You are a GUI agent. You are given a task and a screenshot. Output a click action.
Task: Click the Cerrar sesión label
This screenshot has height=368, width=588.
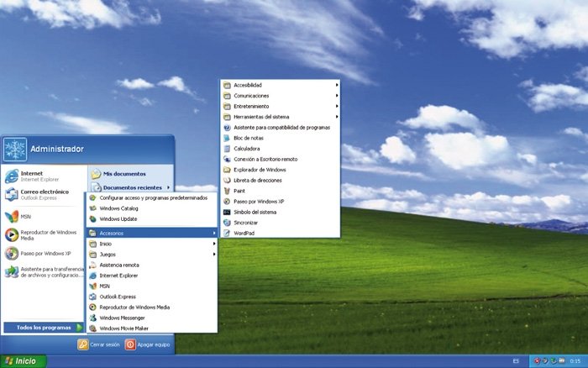click(105, 344)
